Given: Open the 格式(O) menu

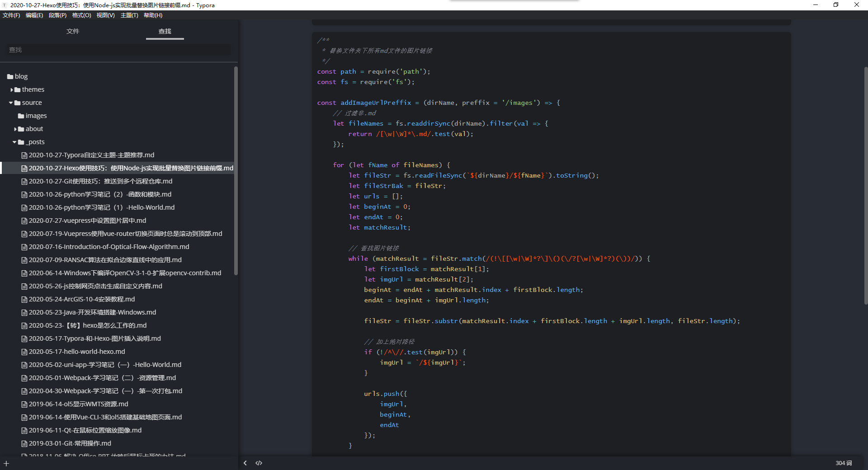Looking at the screenshot, I should click(x=81, y=15).
